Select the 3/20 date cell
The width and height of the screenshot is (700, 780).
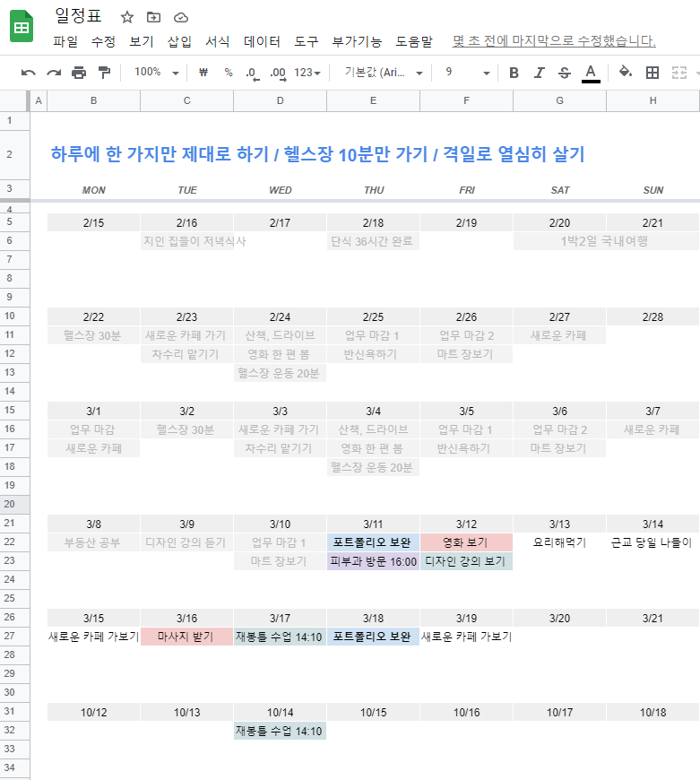click(x=560, y=619)
